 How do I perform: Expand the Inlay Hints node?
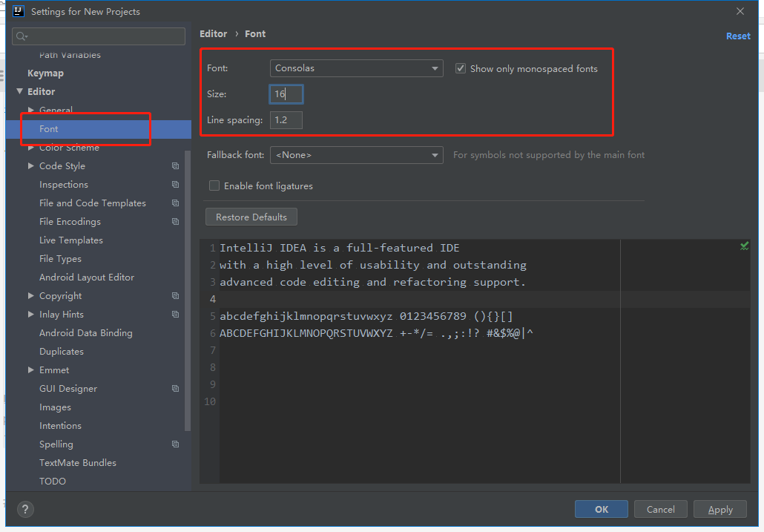click(x=31, y=315)
